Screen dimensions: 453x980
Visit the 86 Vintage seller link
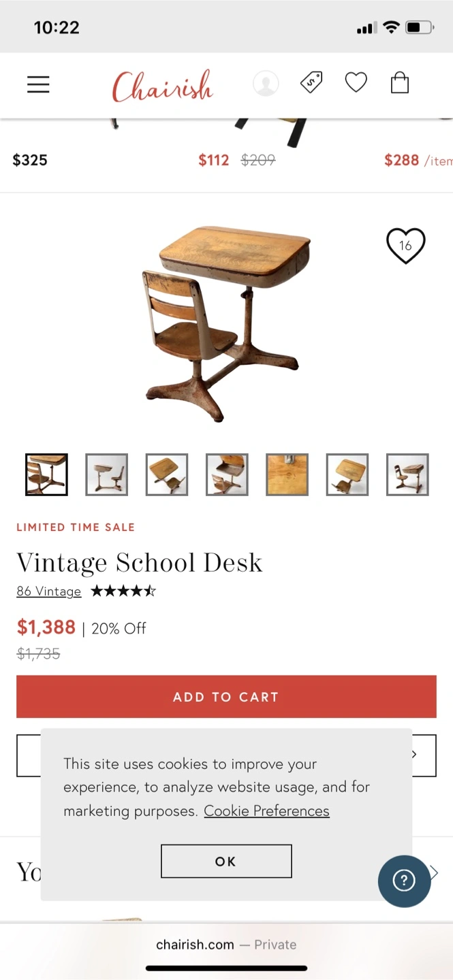click(x=49, y=591)
